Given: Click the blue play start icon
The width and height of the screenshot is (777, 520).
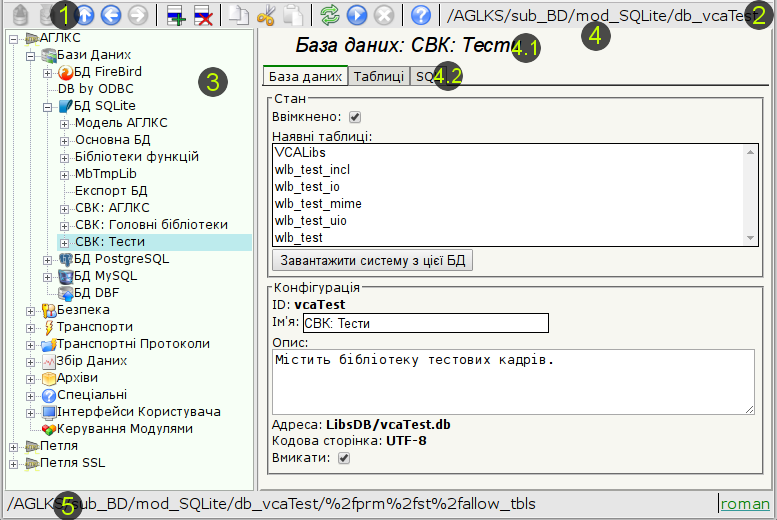Looking at the screenshot, I should (356, 15).
